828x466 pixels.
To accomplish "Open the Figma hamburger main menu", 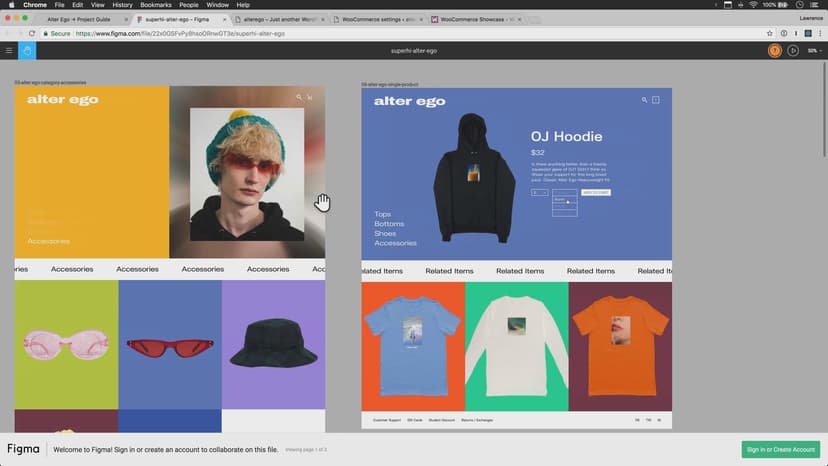I will pyautogui.click(x=9, y=50).
